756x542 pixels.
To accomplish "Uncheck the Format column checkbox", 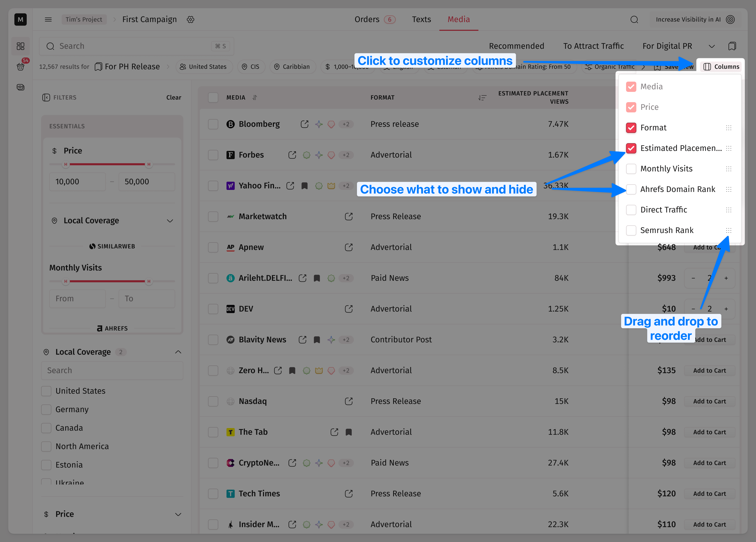I will point(631,128).
